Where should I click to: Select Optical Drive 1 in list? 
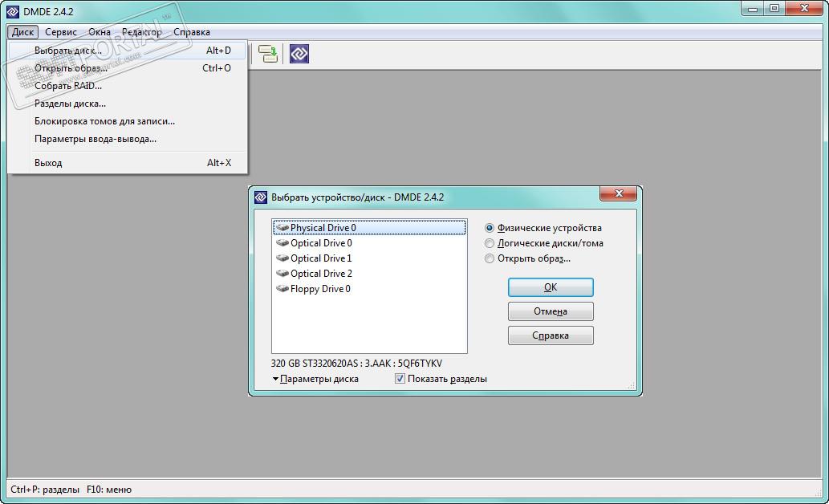click(x=369, y=258)
